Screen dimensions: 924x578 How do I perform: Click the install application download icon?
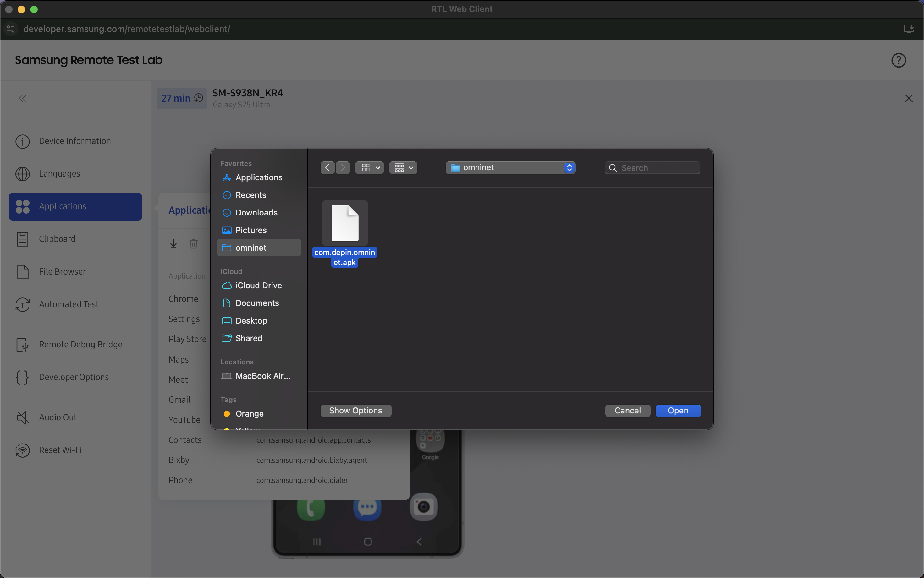173,244
